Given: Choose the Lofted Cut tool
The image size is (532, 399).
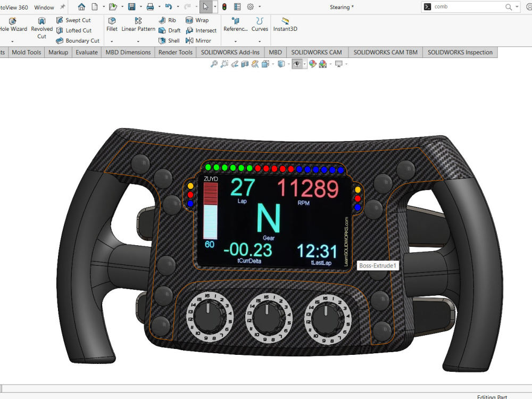Looking at the screenshot, I should point(74,30).
